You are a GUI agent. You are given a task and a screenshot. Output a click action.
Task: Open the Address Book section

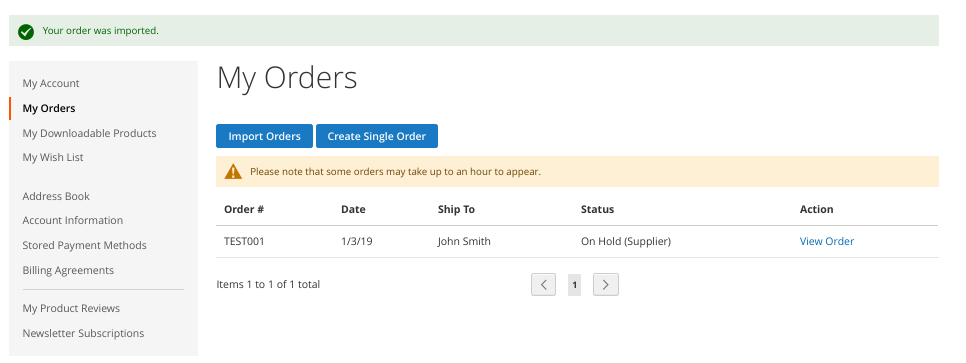[x=56, y=196]
